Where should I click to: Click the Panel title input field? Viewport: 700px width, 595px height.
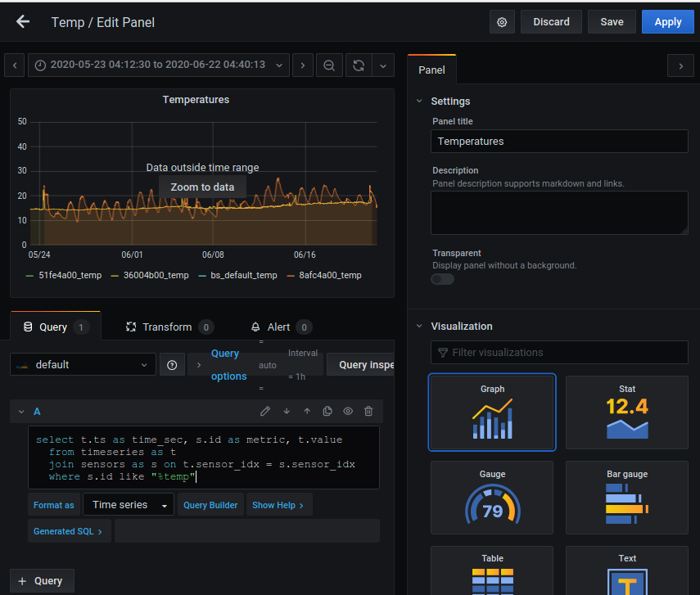pyautogui.click(x=559, y=141)
